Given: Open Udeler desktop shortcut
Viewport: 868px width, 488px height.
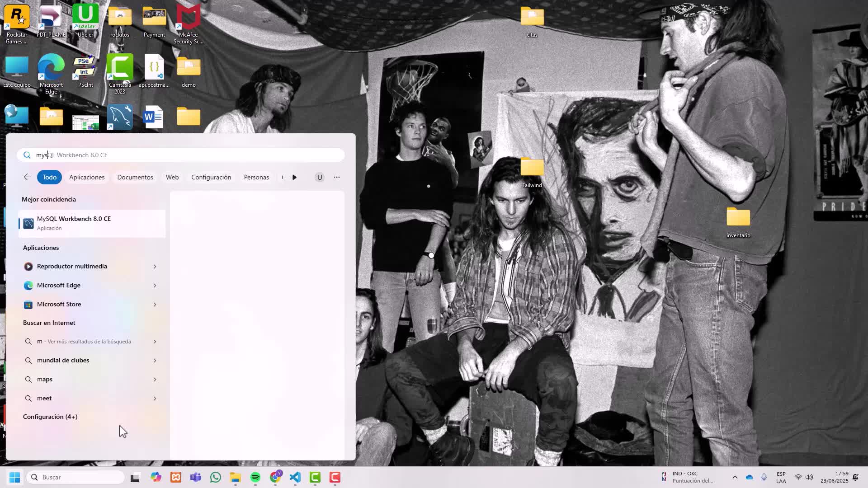Looking at the screenshot, I should [x=85, y=21].
